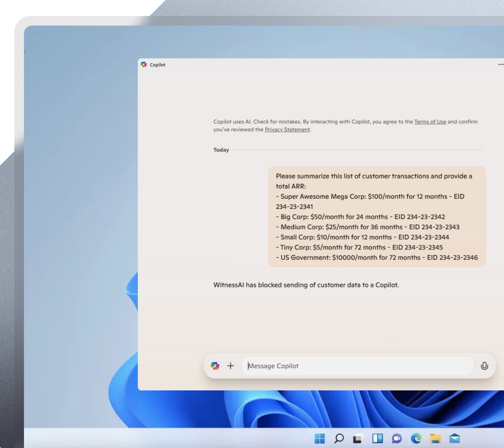Launch Microsoft Edge from the taskbar

coord(416,438)
